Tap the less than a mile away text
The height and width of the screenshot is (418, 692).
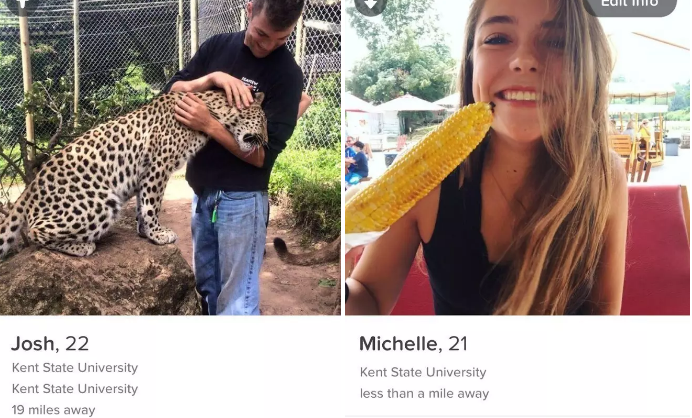click(x=425, y=393)
